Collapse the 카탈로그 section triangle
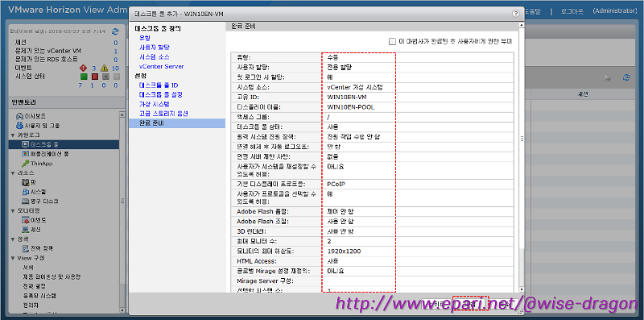This screenshot has width=644, height=320. [13, 135]
